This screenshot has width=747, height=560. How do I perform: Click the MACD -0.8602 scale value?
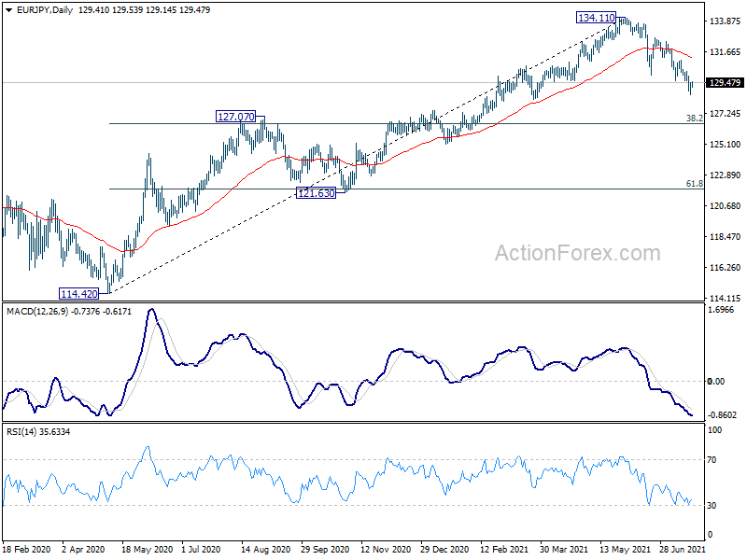pyautogui.click(x=723, y=415)
